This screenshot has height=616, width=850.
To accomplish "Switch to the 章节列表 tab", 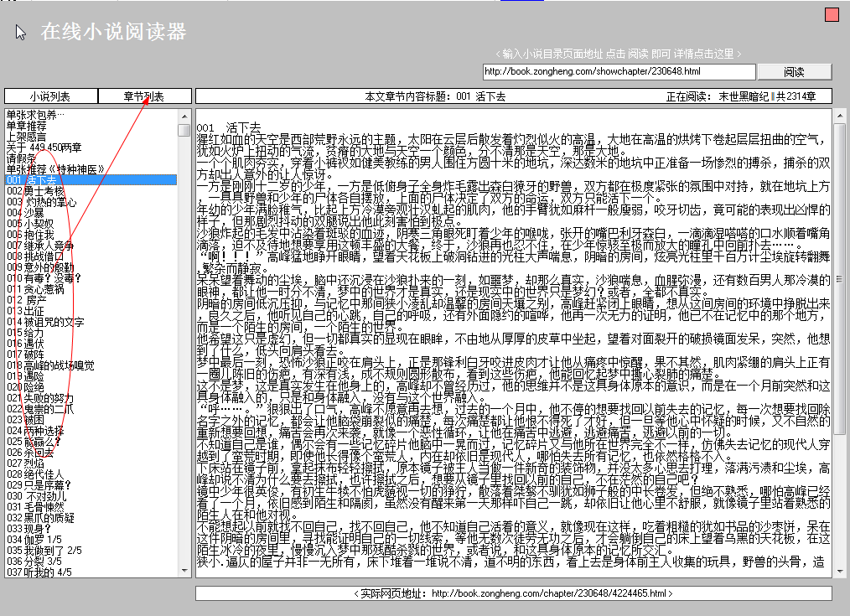I will [x=144, y=96].
